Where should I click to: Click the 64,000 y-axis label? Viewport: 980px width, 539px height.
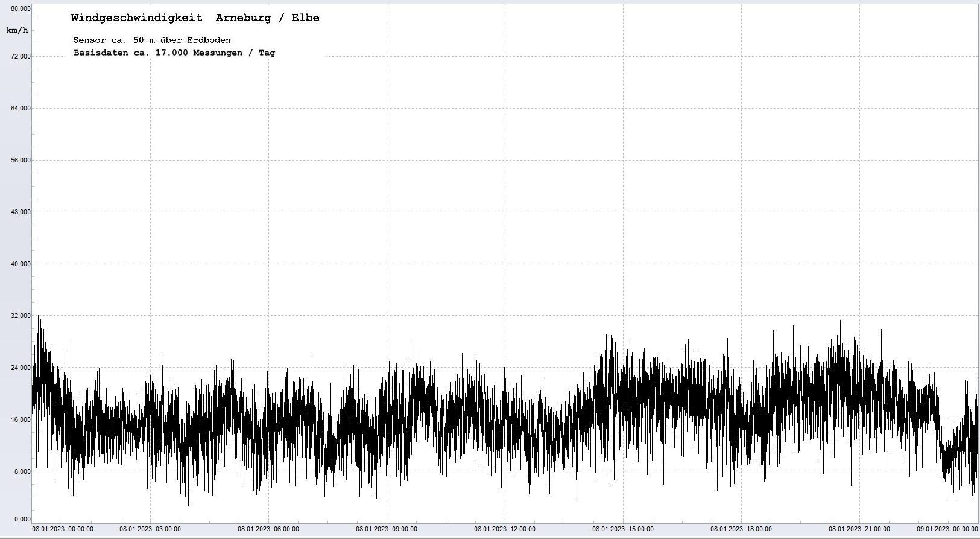pos(21,108)
